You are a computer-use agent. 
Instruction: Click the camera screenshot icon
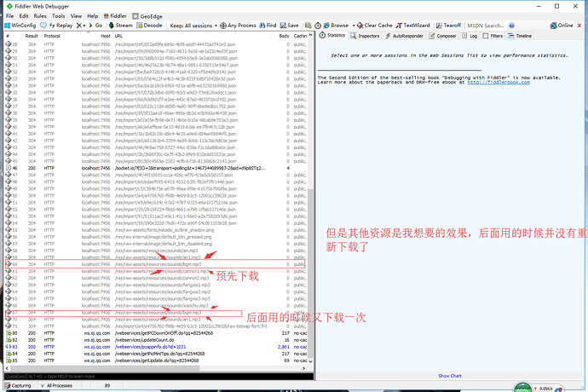[308, 26]
